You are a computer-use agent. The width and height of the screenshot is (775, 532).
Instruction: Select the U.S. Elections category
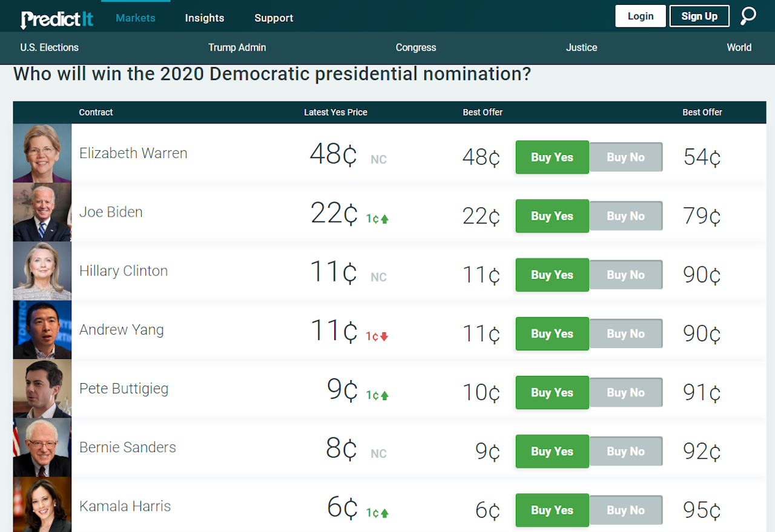point(50,47)
